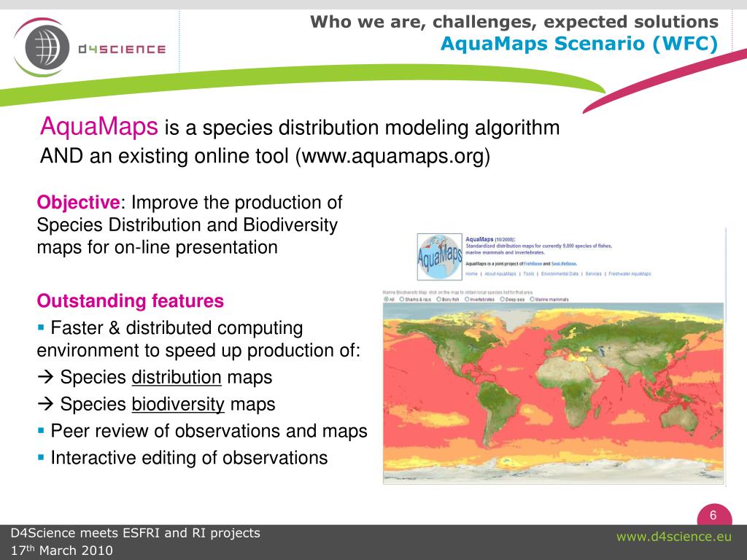Click the 'Objective' label
Image resolution: width=747 pixels, height=560 pixels.
(x=78, y=203)
